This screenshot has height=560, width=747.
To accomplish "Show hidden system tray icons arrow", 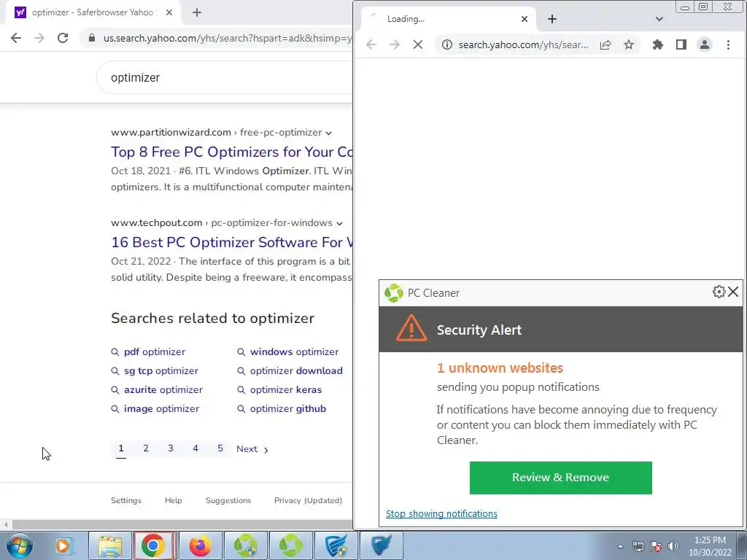I will click(620, 546).
